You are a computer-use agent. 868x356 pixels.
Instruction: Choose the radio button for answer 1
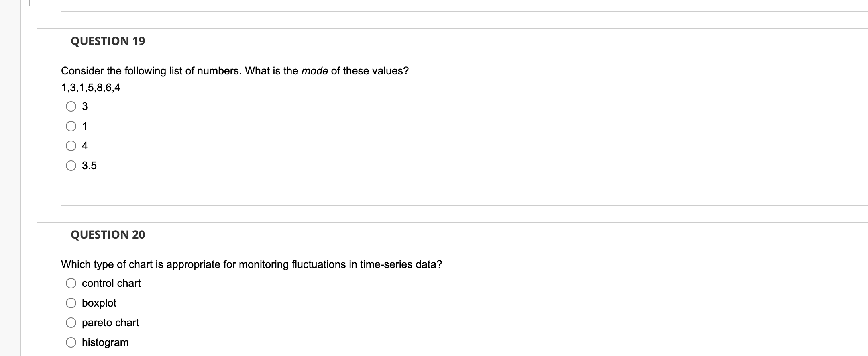click(71, 126)
